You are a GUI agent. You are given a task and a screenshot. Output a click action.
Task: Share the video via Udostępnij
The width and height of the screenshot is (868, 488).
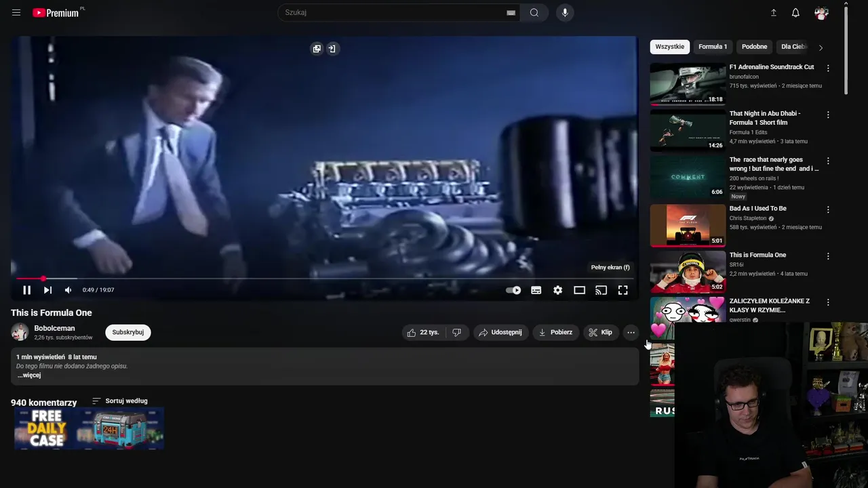(500, 332)
